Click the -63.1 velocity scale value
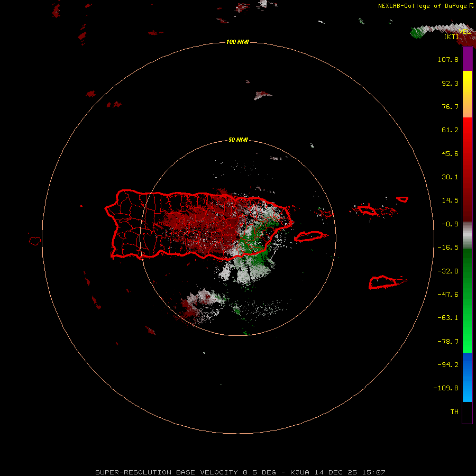This screenshot has height=476, width=476. click(x=448, y=318)
